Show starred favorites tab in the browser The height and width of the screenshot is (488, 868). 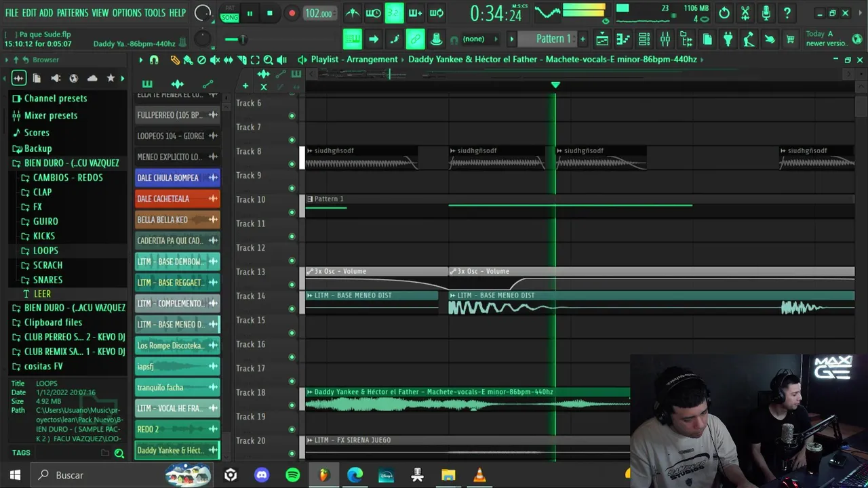[111, 78]
